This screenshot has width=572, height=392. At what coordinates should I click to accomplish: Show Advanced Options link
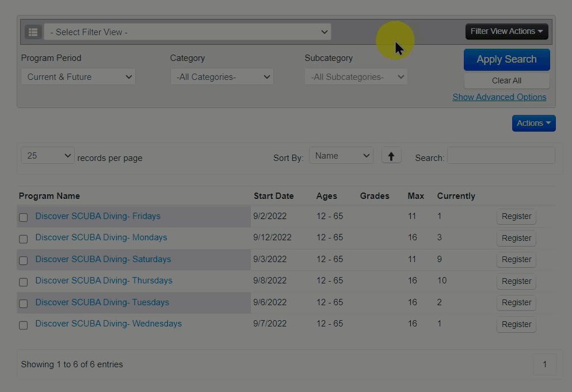click(499, 97)
